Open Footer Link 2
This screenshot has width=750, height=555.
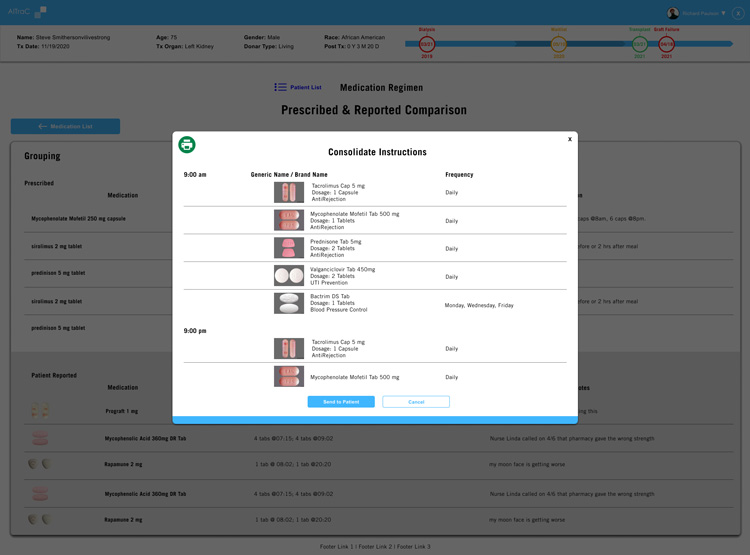(x=375, y=546)
